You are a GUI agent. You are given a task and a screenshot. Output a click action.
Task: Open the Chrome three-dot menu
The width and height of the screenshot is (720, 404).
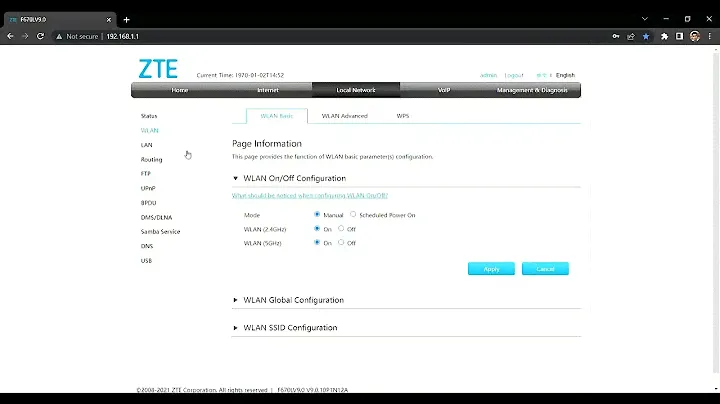point(710,36)
